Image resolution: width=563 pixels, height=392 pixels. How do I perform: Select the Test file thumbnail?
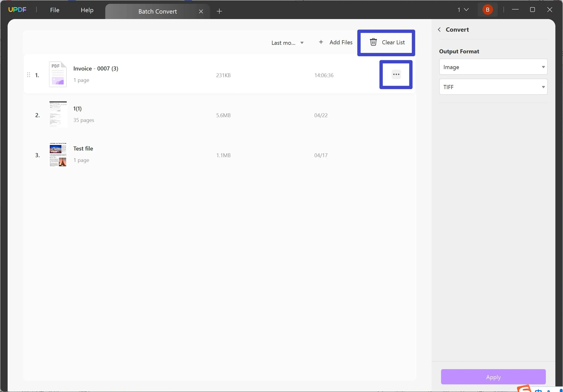pyautogui.click(x=58, y=155)
